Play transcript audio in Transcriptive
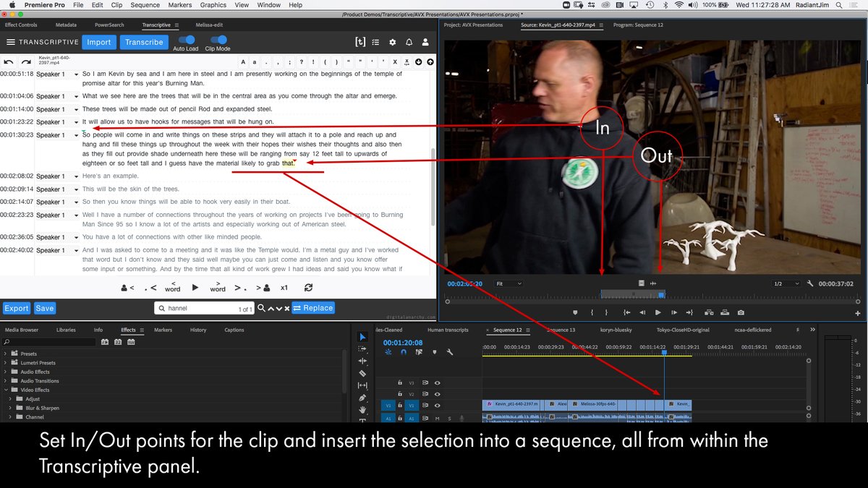The width and height of the screenshot is (868, 488). click(x=195, y=287)
